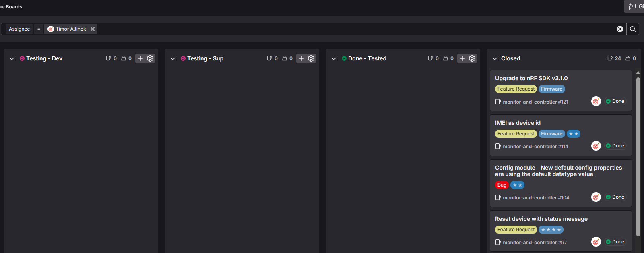Viewport: 644px width, 253px height.
Task: Open settings gear for Testing - Sup list
Action: pos(311,58)
